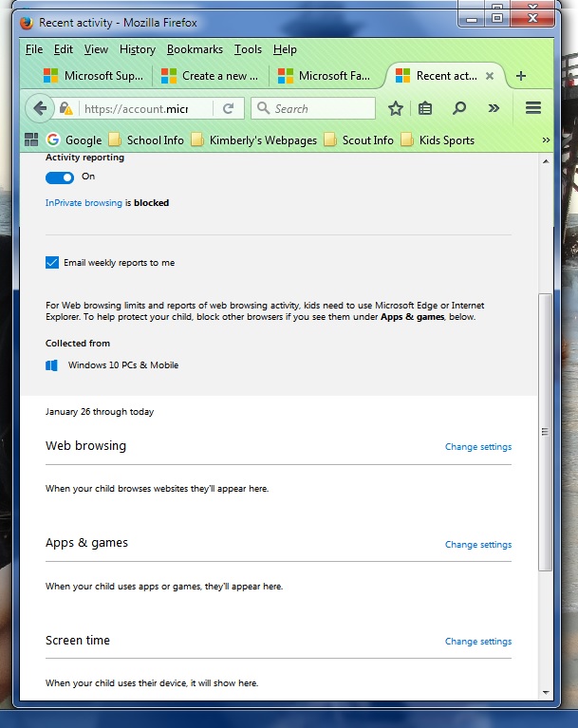Minimize the Firefox window

tap(472, 20)
